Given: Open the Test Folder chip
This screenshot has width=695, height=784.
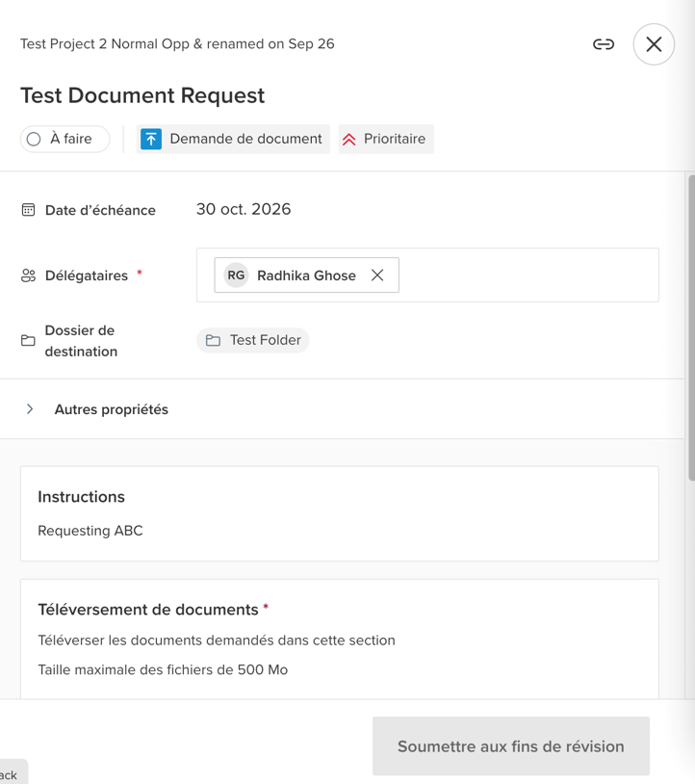Looking at the screenshot, I should pos(253,340).
